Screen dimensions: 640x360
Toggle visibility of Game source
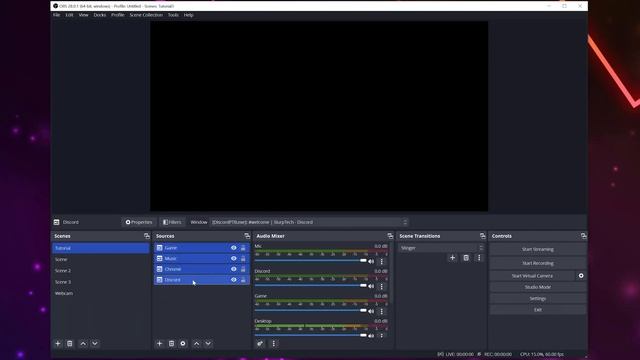(x=233, y=248)
